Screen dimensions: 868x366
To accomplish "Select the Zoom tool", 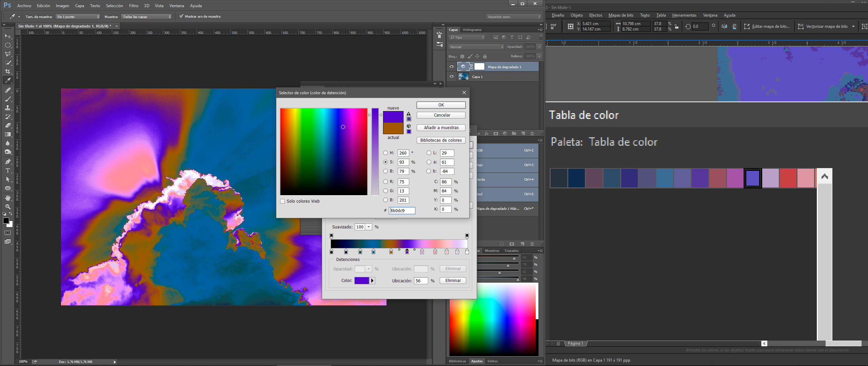I will pyautogui.click(x=7, y=206).
